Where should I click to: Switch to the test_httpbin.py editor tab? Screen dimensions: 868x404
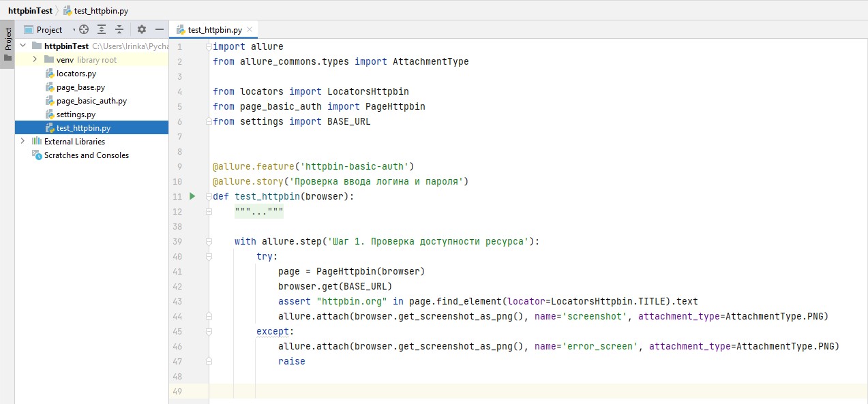pyautogui.click(x=214, y=30)
